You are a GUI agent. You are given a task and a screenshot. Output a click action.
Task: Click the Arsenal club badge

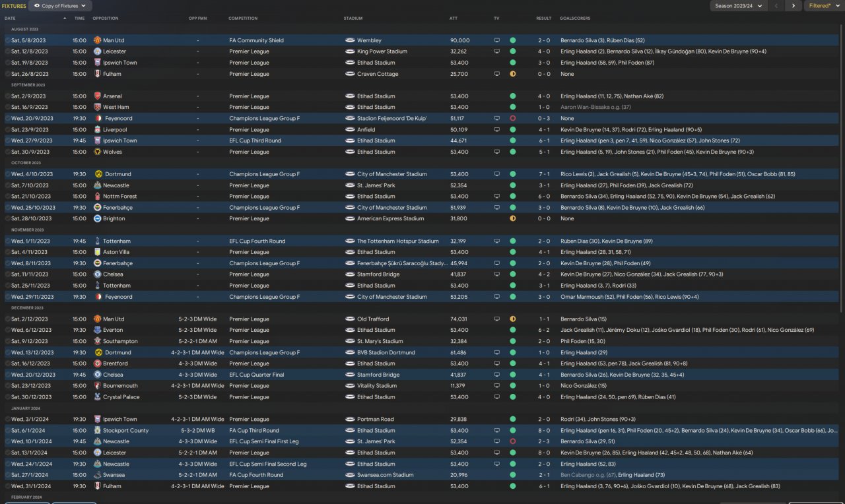coord(98,96)
